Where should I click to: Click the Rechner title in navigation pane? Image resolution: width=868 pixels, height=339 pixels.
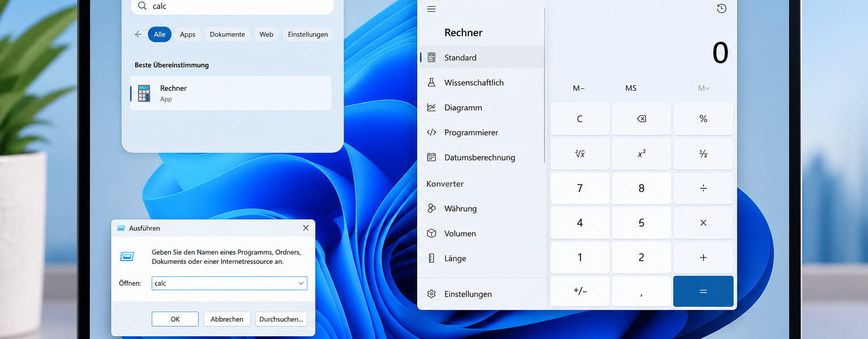coord(463,33)
